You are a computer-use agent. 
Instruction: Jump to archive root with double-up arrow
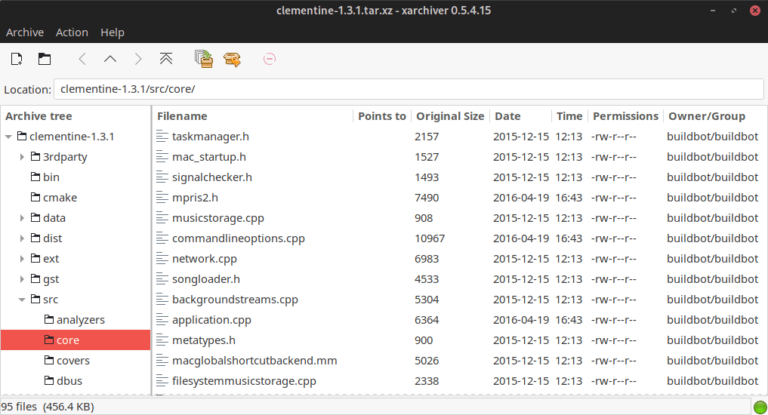click(x=166, y=59)
